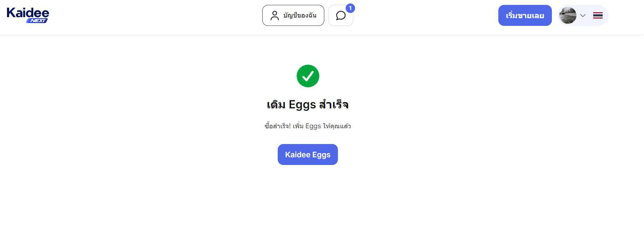Click the บัญชีของฉัน label text

pyautogui.click(x=300, y=15)
